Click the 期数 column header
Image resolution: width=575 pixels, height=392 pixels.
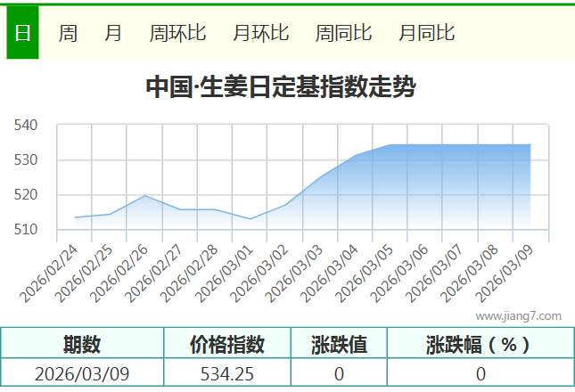tap(82, 344)
